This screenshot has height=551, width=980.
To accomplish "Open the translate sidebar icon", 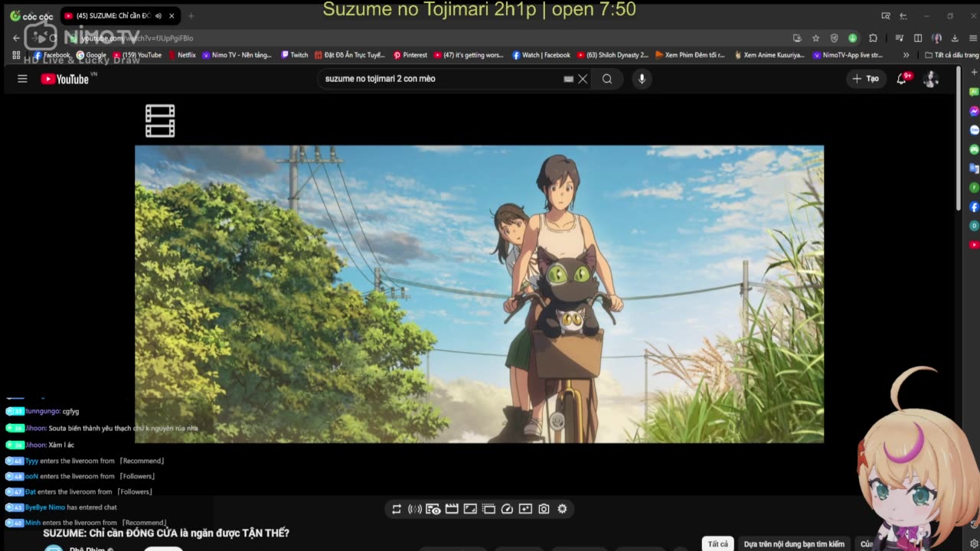I will tap(974, 168).
